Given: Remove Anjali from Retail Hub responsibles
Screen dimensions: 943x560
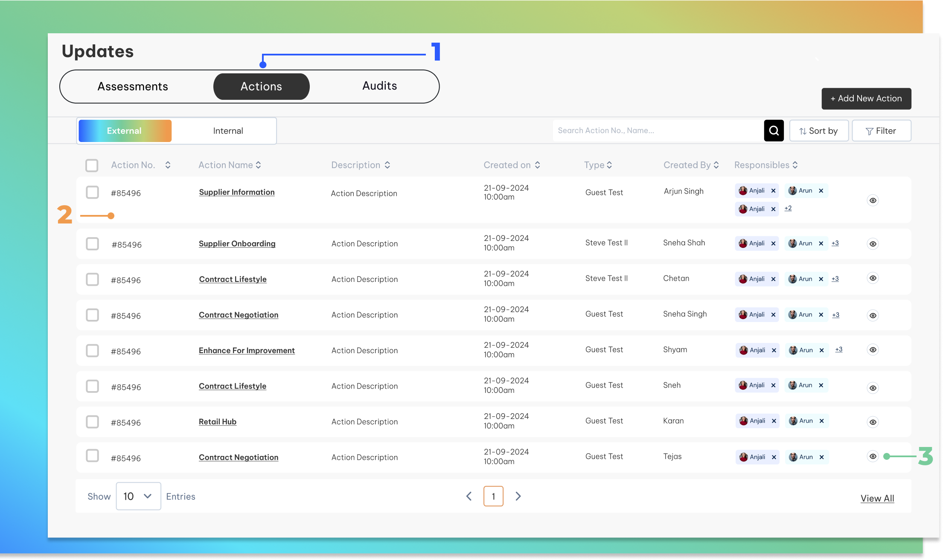Looking at the screenshot, I should coord(774,421).
